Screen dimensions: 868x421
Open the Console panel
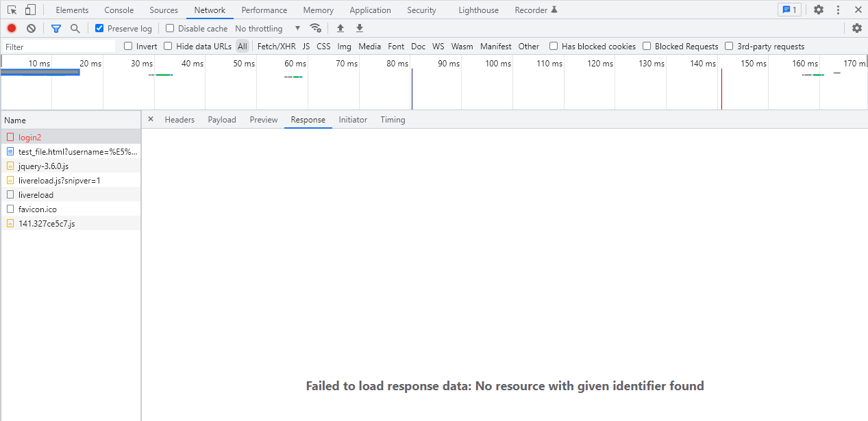click(x=119, y=10)
